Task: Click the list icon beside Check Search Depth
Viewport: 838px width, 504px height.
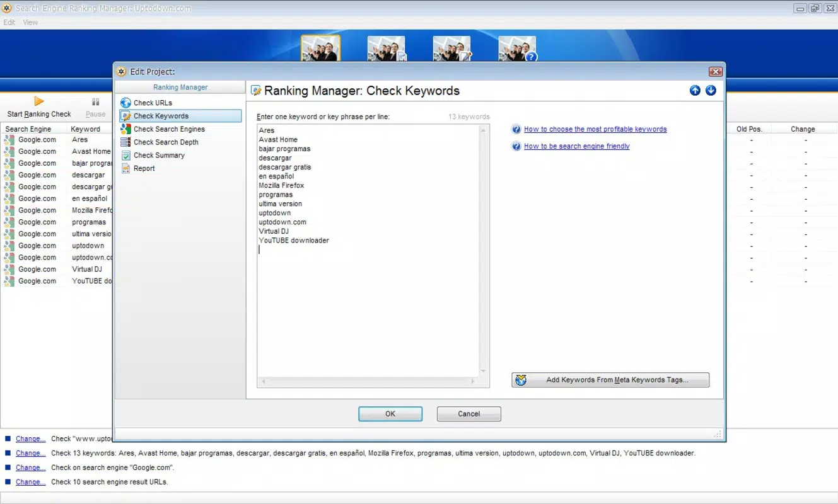Action: [125, 142]
